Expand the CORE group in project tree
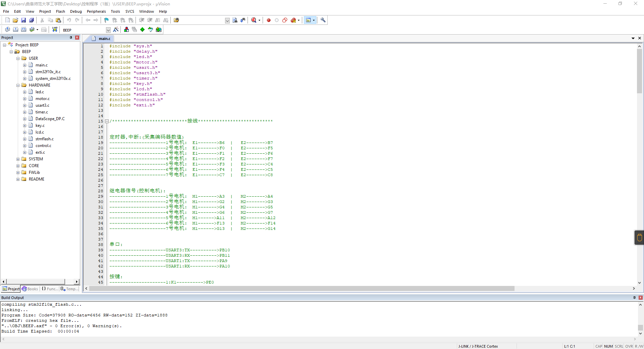 18,165
